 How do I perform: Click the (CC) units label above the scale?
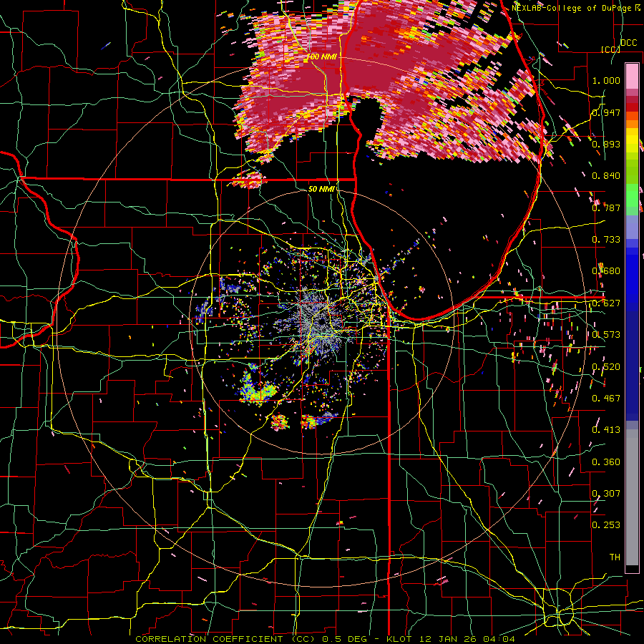coord(611,49)
